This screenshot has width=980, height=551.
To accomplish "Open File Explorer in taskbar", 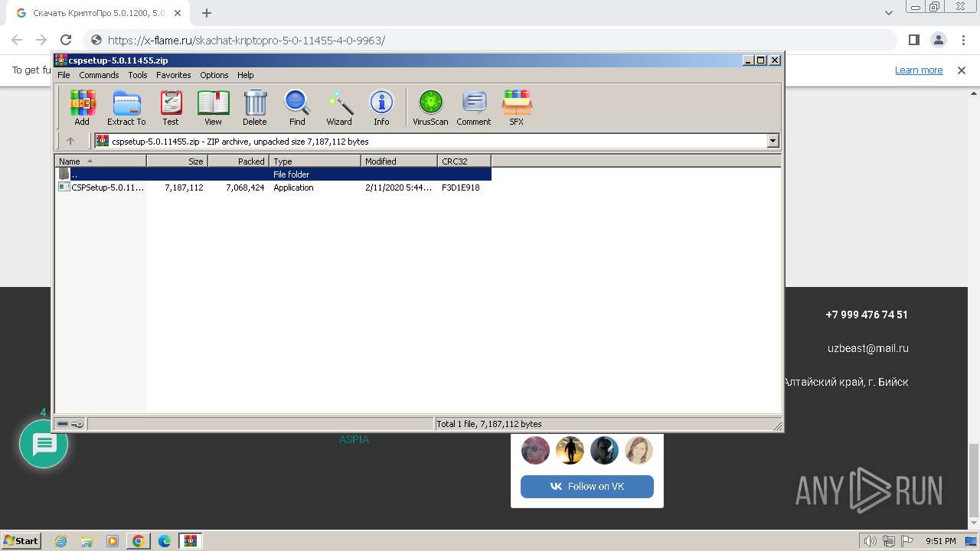I will [87, 541].
